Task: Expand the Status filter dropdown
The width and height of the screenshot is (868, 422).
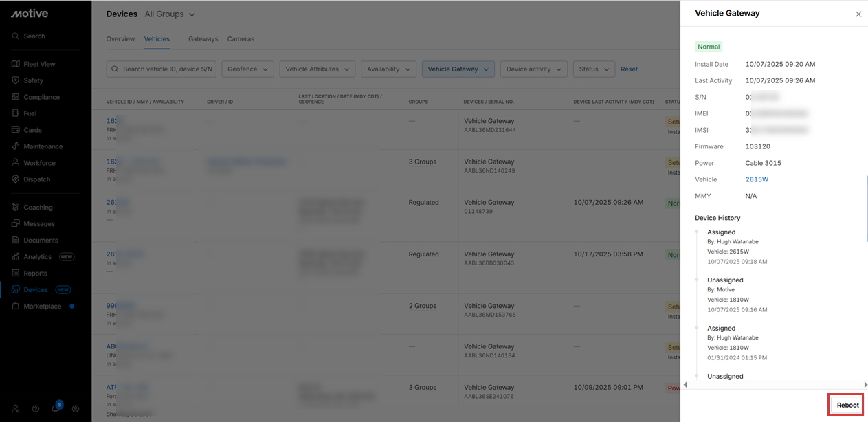Action: 594,69
